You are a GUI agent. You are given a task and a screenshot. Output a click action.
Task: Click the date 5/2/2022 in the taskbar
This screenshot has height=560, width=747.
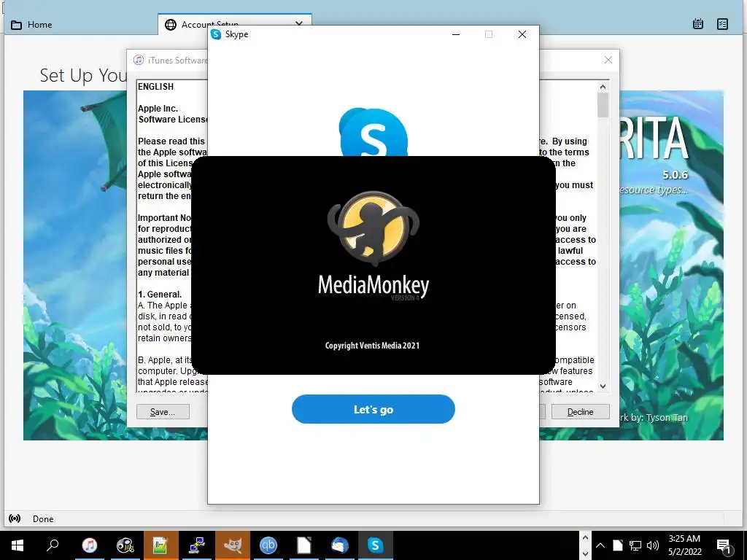[x=684, y=552]
